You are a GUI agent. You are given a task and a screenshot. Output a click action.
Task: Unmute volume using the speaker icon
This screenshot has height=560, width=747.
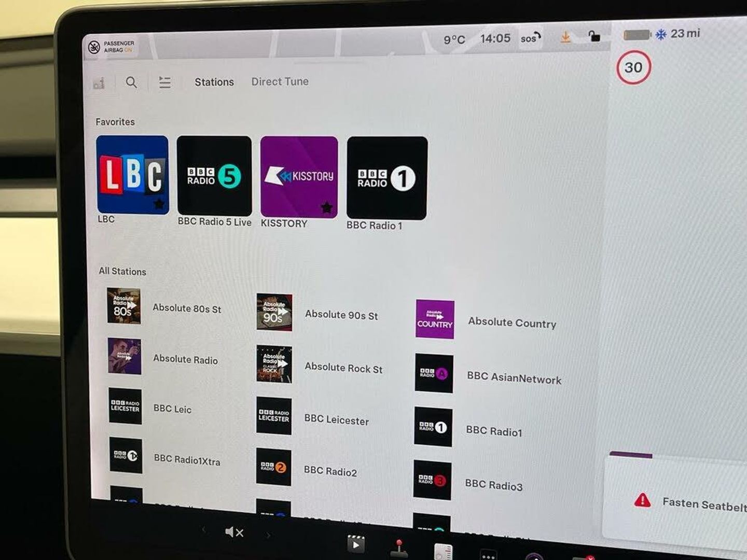point(234,532)
